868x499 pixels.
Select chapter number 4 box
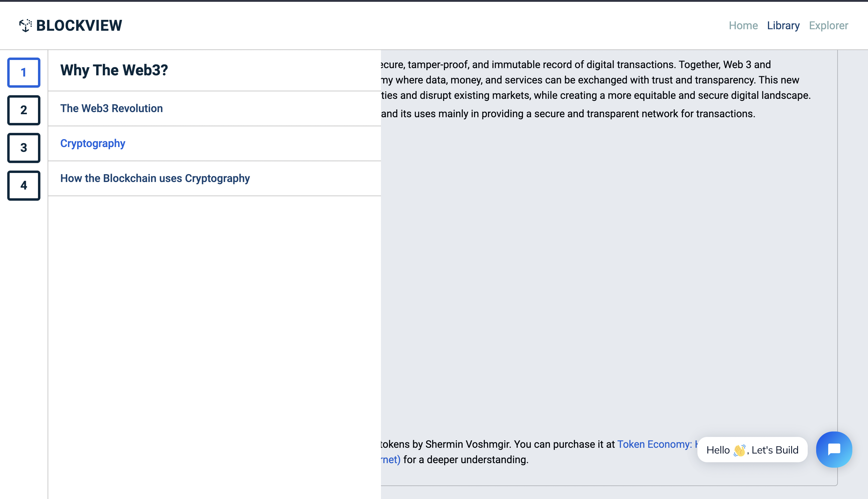tap(24, 185)
